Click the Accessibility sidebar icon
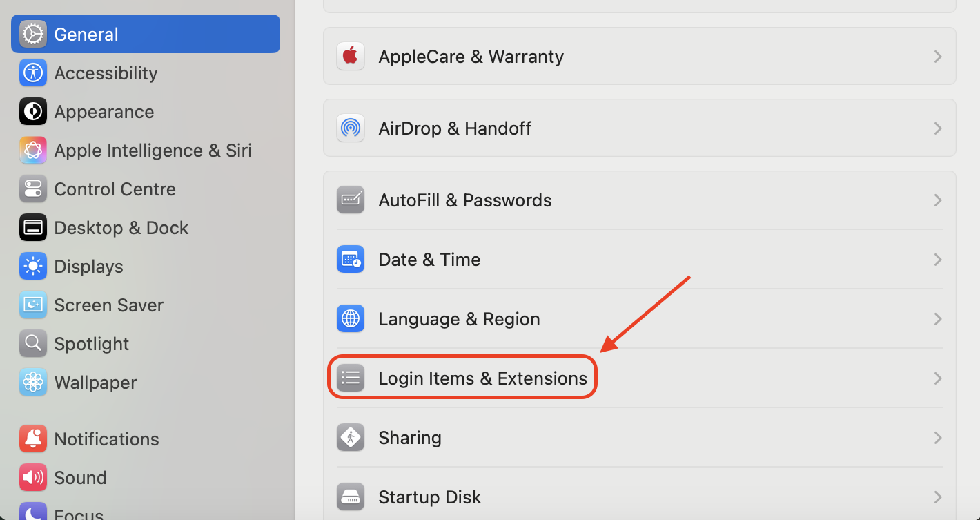 (32, 73)
